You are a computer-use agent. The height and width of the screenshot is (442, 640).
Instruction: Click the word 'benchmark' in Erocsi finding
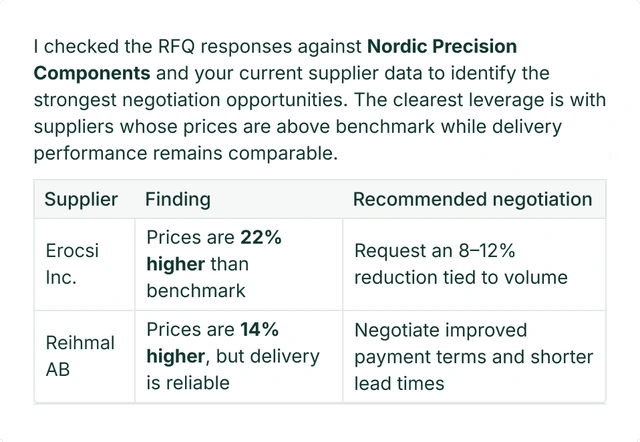point(196,291)
